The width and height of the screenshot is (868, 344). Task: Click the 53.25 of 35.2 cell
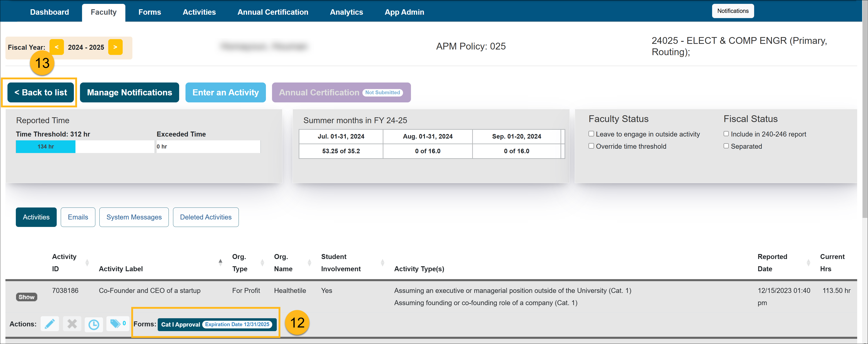[341, 151]
